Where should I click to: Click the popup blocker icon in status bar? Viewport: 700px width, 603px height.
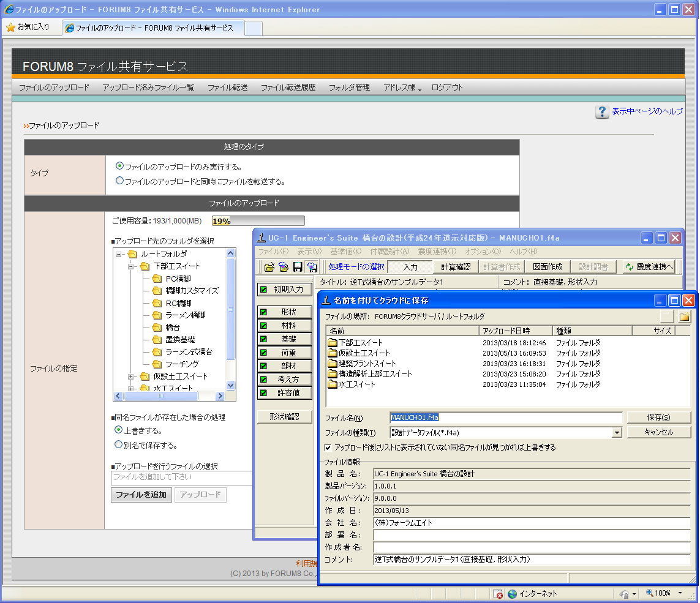pos(498,594)
